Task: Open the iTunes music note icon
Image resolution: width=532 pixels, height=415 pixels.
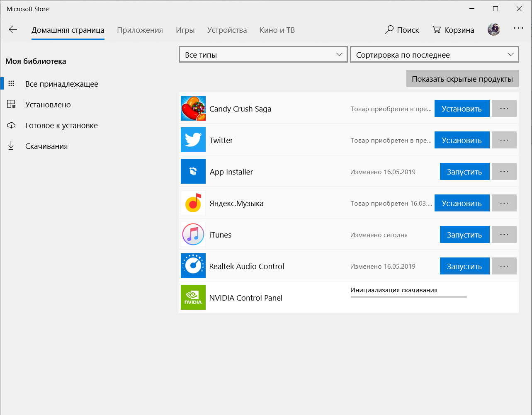Action: pos(193,234)
